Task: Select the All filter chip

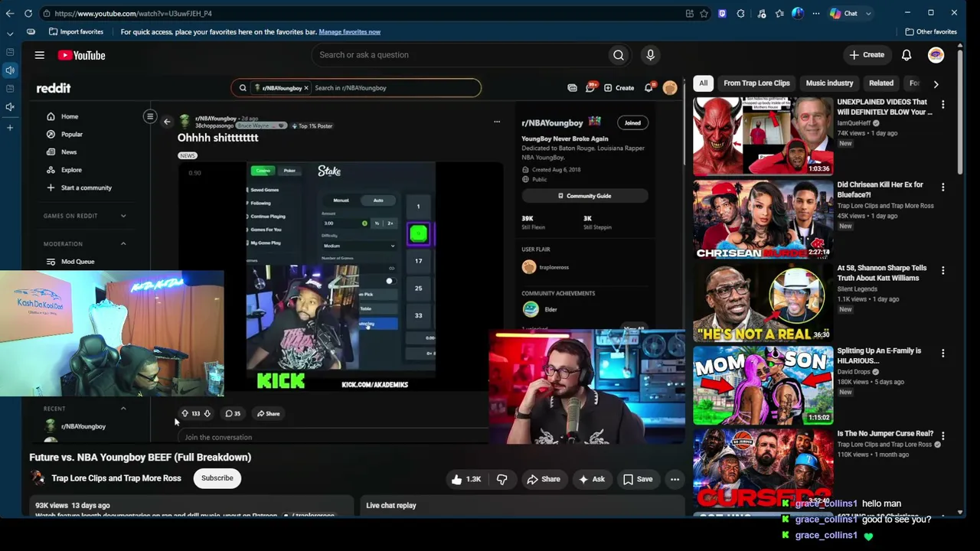Action: pos(703,83)
